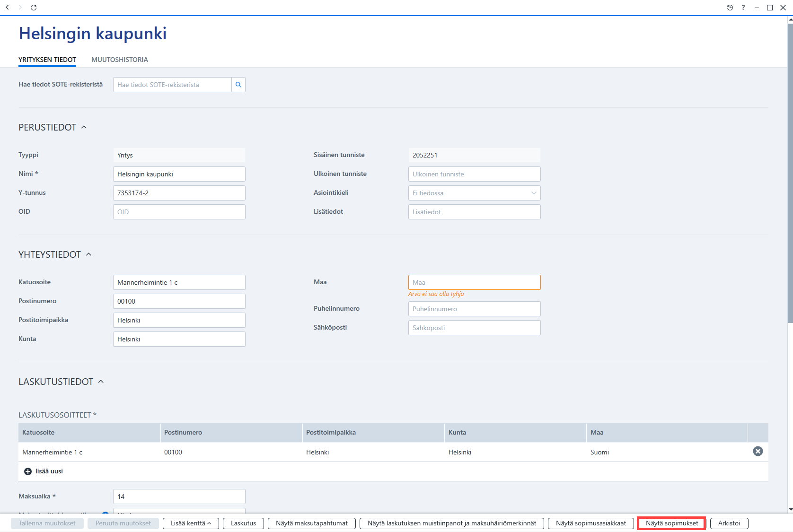Viewport: 793px width, 532px height.
Task: Click the SOTE-rekisteri search magnifier icon
Action: (x=238, y=85)
